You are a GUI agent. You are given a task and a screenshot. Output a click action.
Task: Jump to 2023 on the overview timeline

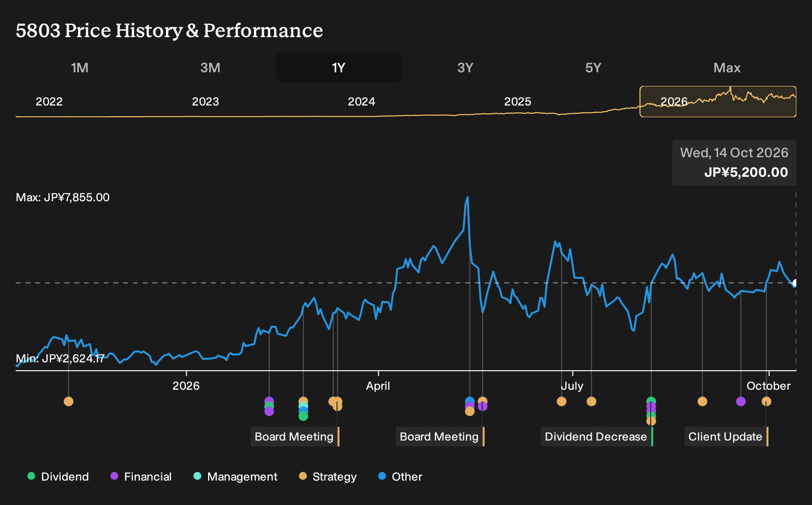point(205,102)
